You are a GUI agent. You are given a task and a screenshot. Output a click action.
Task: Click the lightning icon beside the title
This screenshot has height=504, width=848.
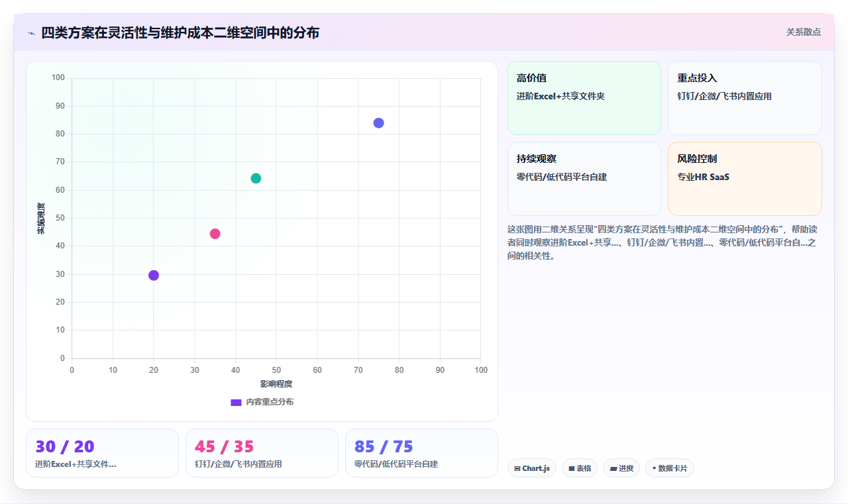31,32
